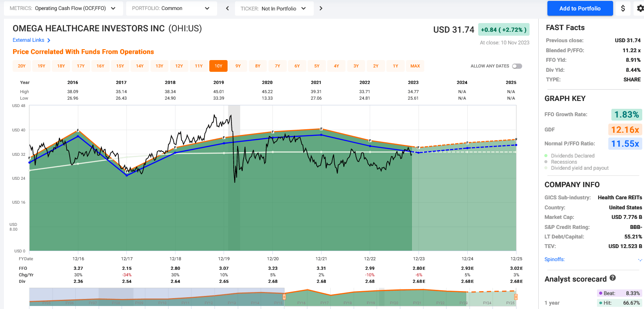Select the 1Y timeframe button

tap(396, 66)
